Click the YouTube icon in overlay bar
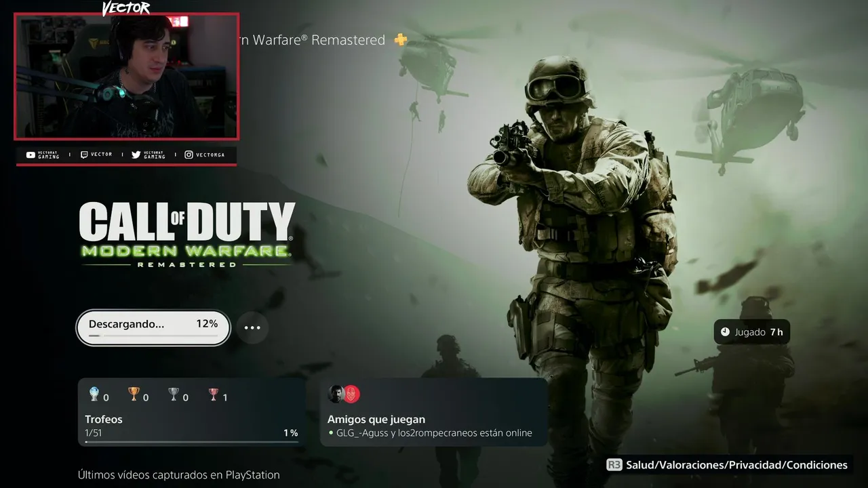The height and width of the screenshot is (488, 868). (x=31, y=155)
